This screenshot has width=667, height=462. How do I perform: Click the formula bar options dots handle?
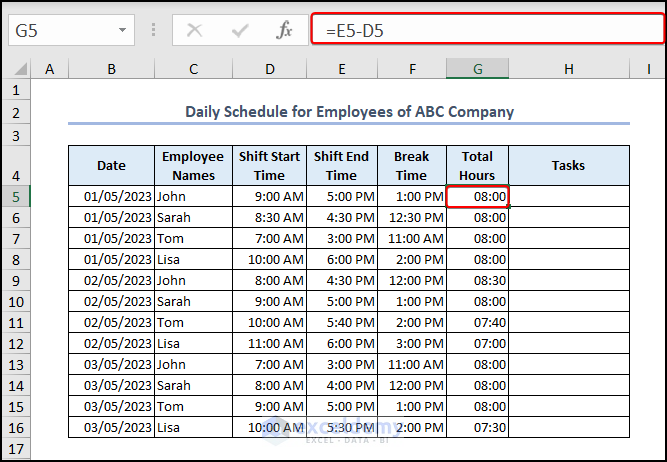[153, 30]
